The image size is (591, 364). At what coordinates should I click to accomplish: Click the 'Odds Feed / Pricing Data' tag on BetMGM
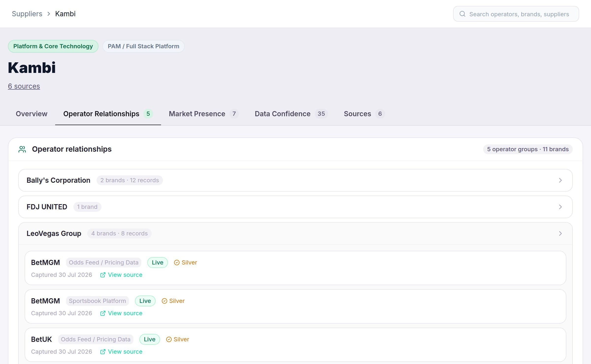pos(104,263)
